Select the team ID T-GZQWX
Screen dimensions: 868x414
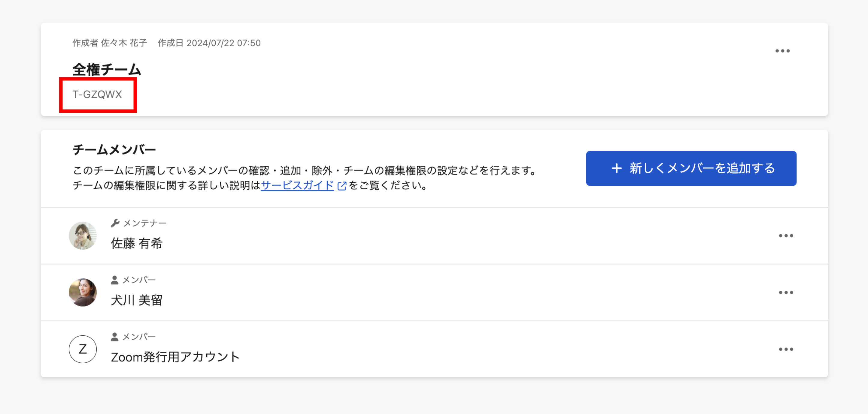click(x=97, y=94)
